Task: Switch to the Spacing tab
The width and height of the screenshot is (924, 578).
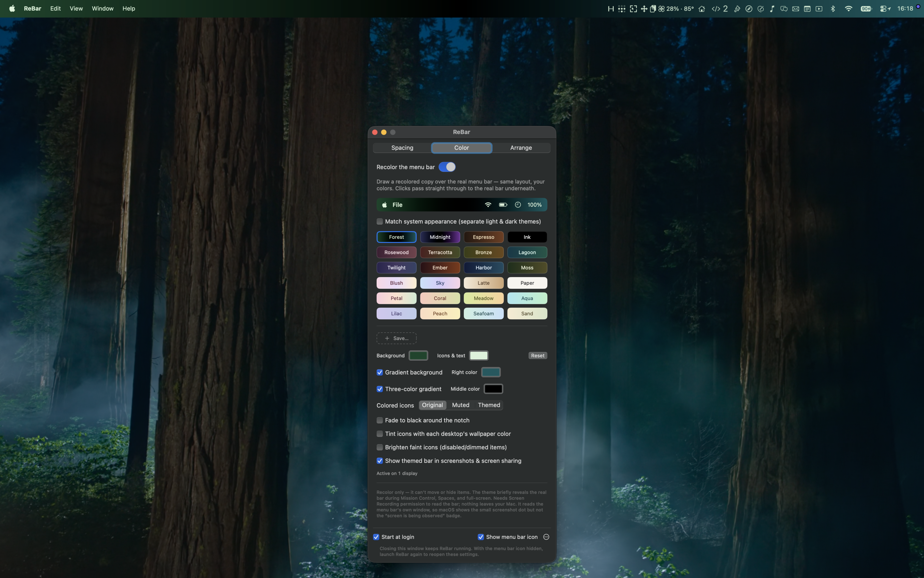Action: pyautogui.click(x=402, y=148)
